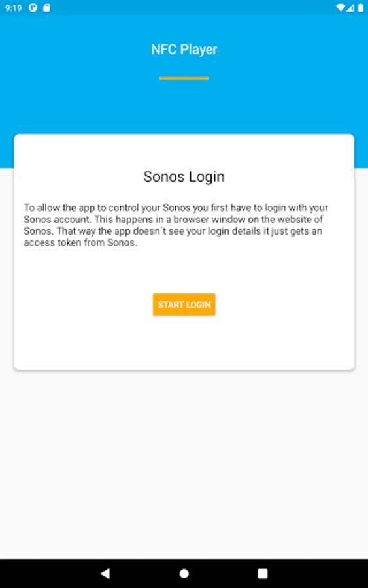368x588 pixels.
Task: Tap the circular P notification icon
Action: click(x=33, y=8)
